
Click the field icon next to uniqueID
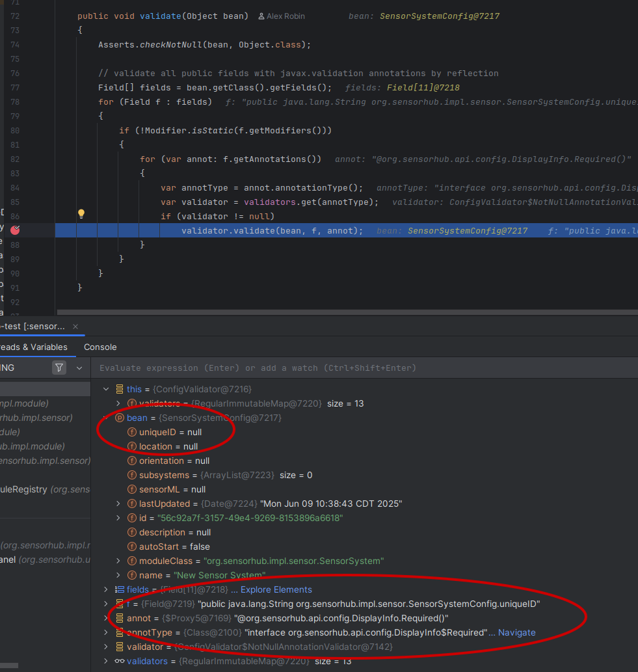(x=130, y=432)
